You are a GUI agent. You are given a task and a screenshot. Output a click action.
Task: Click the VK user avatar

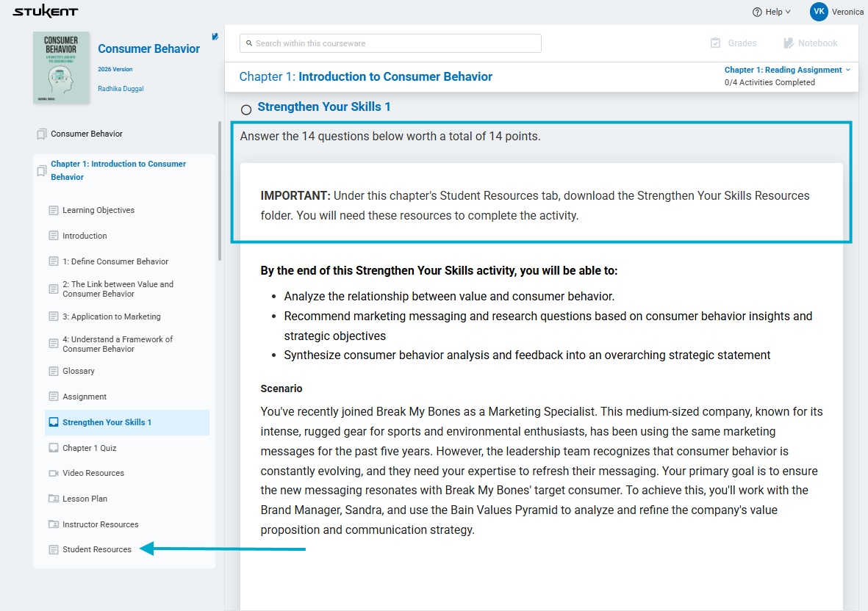819,12
